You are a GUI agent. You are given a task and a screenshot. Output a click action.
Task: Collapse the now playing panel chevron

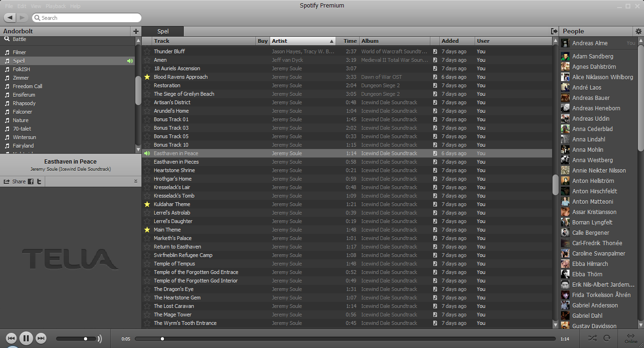pos(136,181)
